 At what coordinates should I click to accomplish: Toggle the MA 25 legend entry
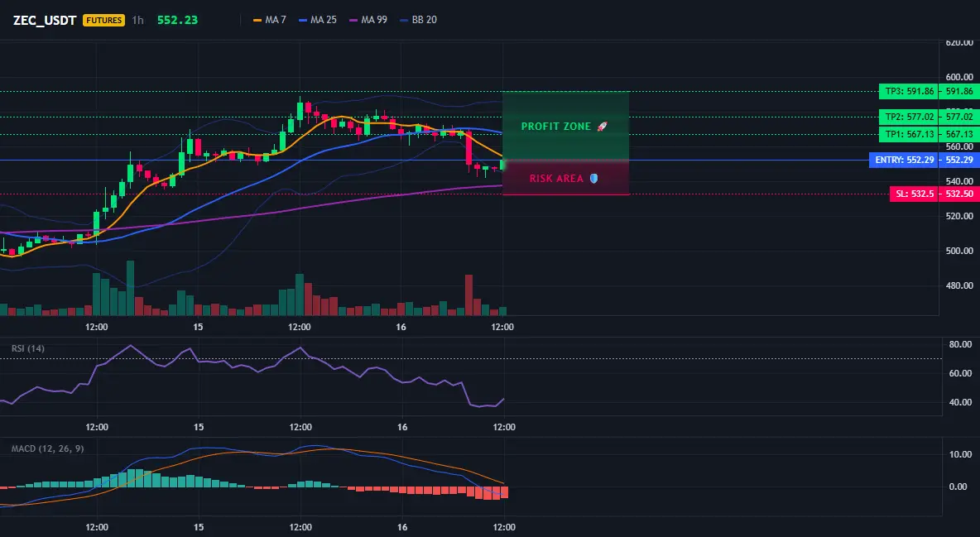(318, 20)
